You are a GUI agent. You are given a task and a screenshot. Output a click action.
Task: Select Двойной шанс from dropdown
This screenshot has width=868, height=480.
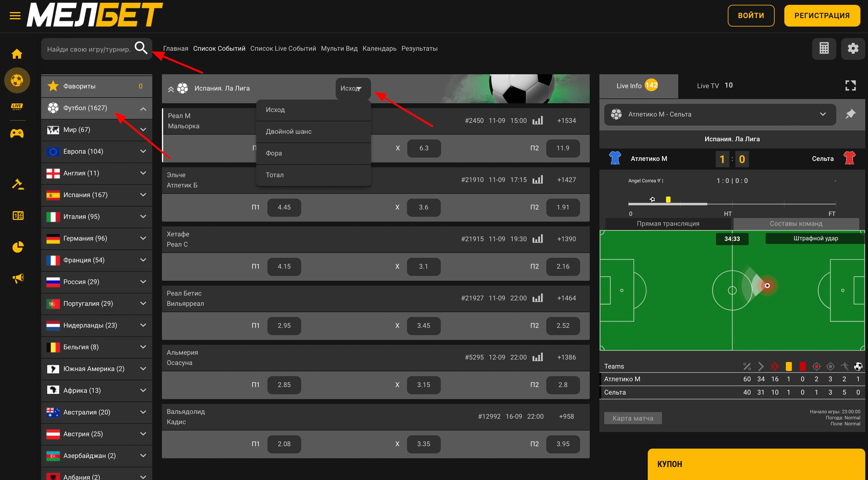click(289, 132)
